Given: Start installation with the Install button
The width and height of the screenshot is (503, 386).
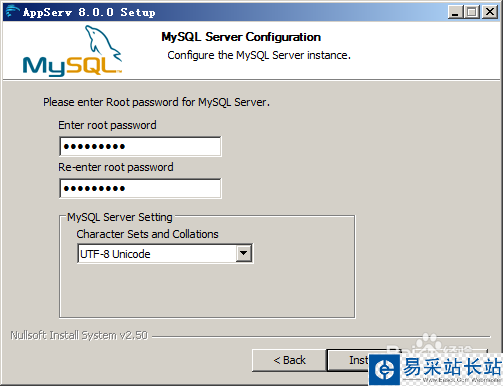Looking at the screenshot, I should pos(348,360).
